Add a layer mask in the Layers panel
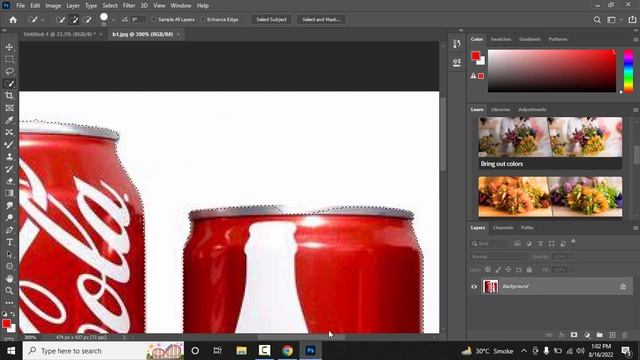The height and width of the screenshot is (360, 640). (574, 335)
